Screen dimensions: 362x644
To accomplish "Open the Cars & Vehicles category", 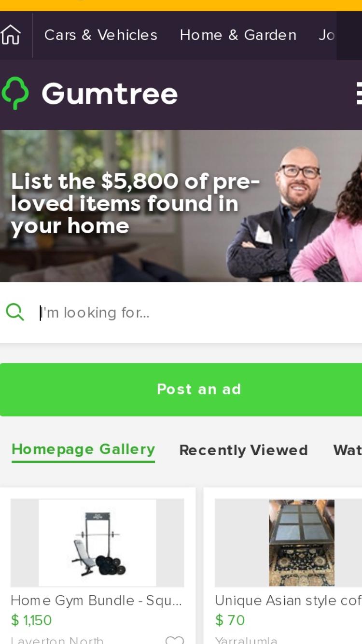I will [101, 35].
